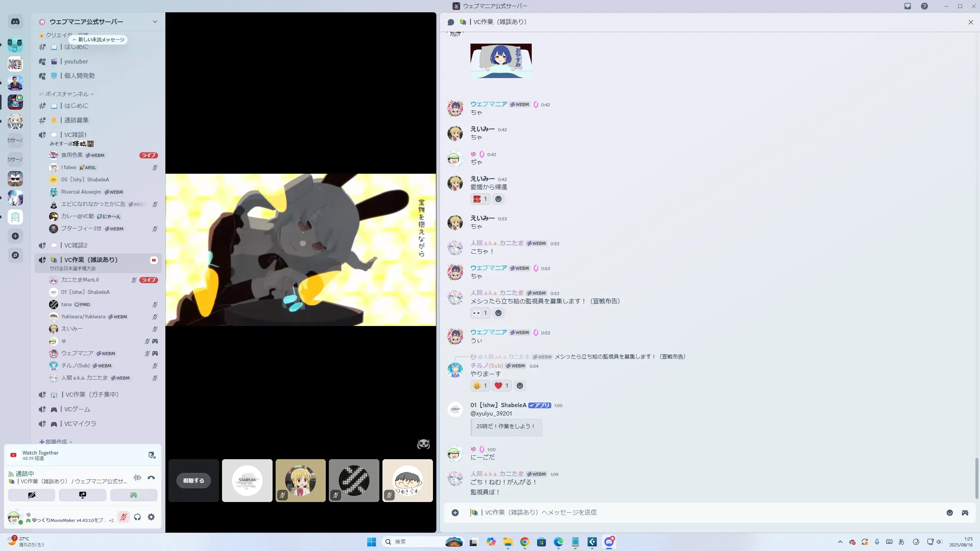This screenshot has height=551, width=980.
Task: Click the emoji picker in message box
Action: pos(949,513)
